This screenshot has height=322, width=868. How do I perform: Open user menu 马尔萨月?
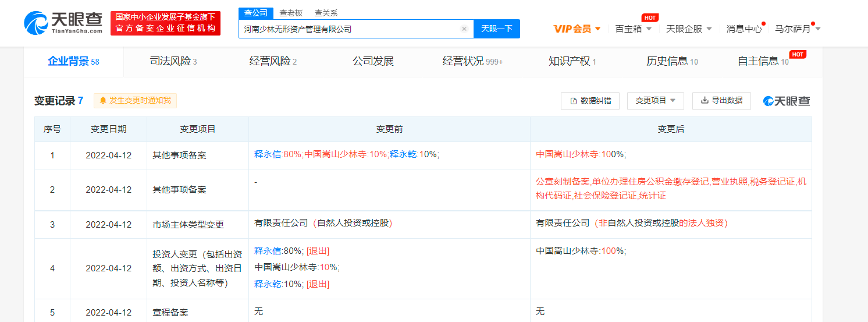[x=798, y=29]
